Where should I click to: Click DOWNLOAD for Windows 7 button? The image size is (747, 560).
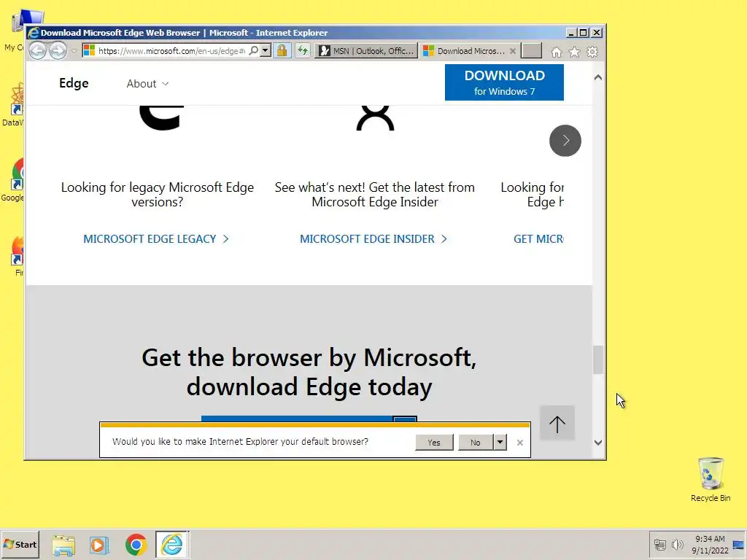click(x=504, y=82)
